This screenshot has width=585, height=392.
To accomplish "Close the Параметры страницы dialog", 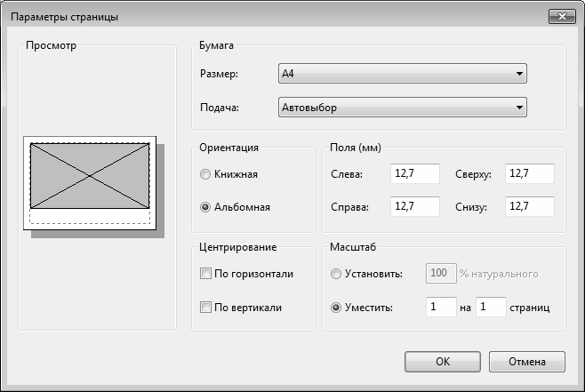I will tap(562, 16).
